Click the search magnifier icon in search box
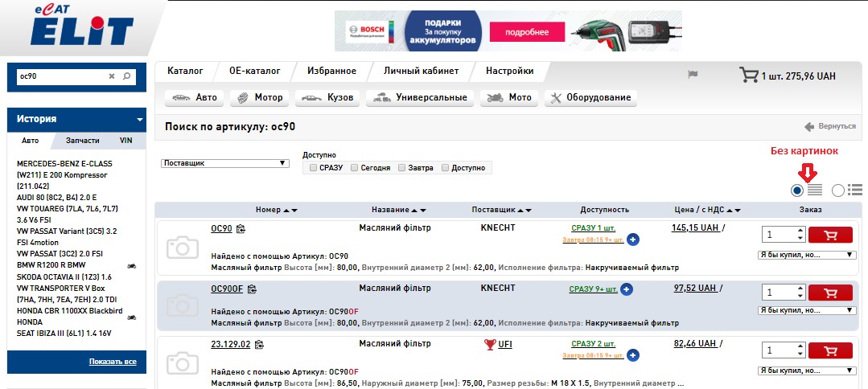Viewport: 868px width, 389px height. tap(126, 76)
